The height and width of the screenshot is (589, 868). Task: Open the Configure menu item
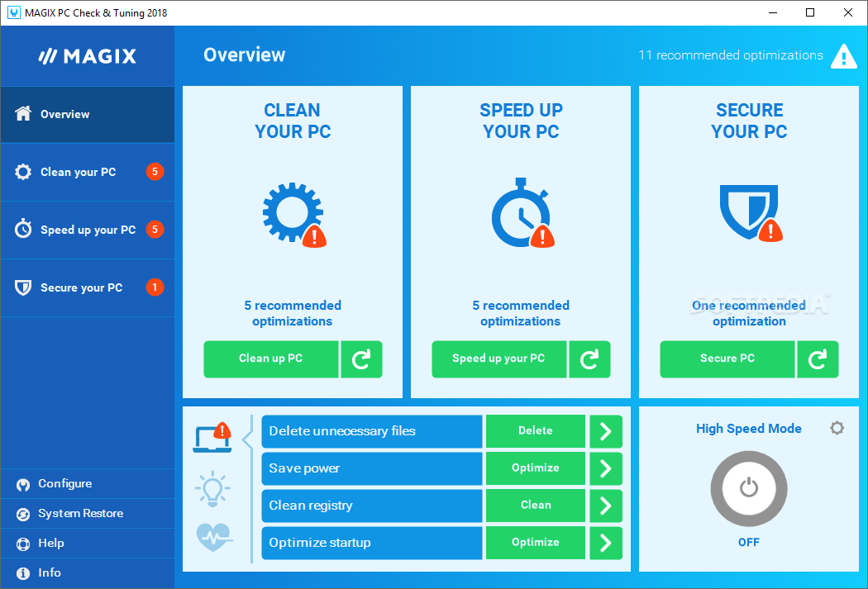88,484
